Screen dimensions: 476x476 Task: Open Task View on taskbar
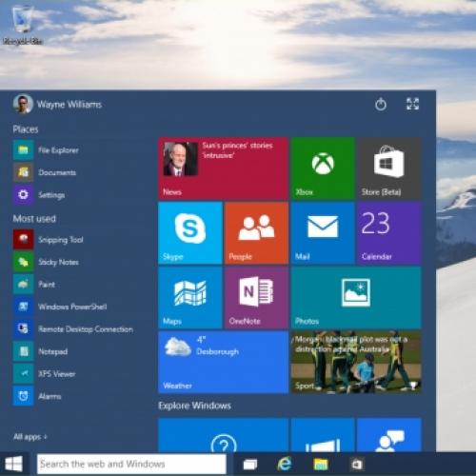pos(250,465)
